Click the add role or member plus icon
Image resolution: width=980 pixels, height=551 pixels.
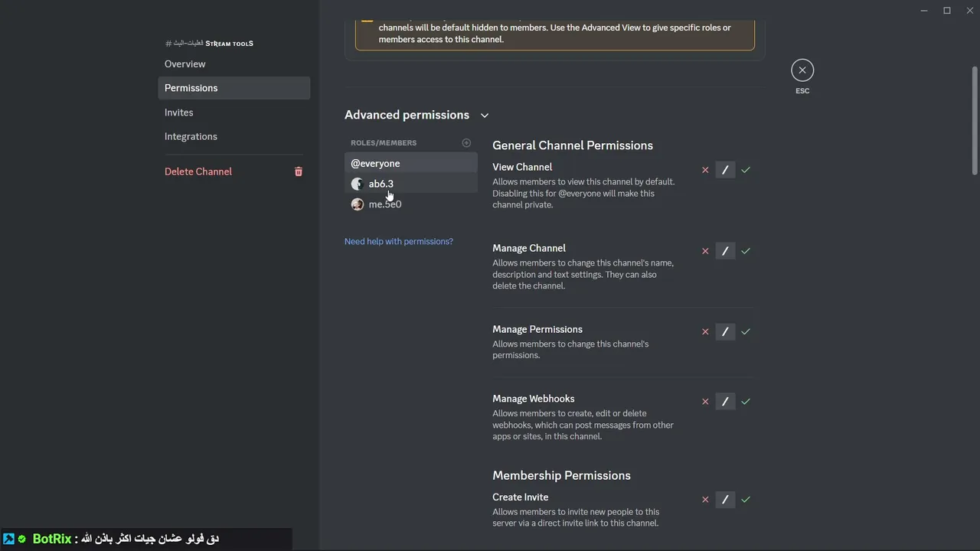(x=466, y=143)
